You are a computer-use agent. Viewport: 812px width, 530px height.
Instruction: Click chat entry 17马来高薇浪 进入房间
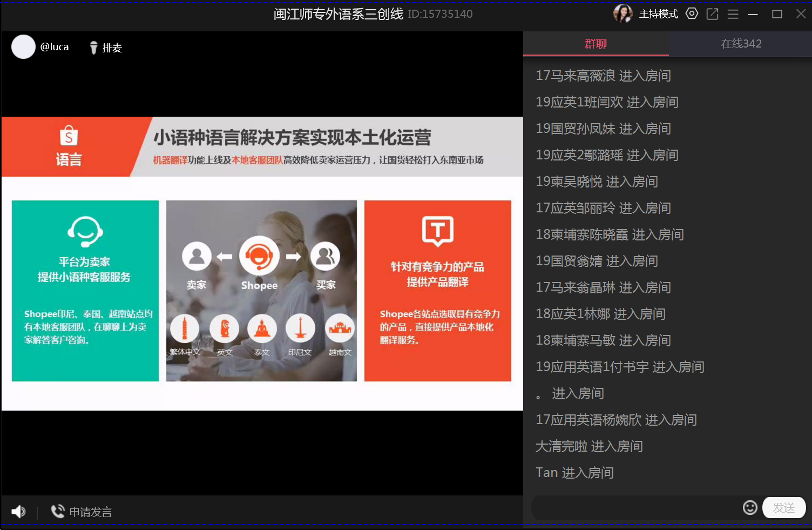(x=603, y=76)
